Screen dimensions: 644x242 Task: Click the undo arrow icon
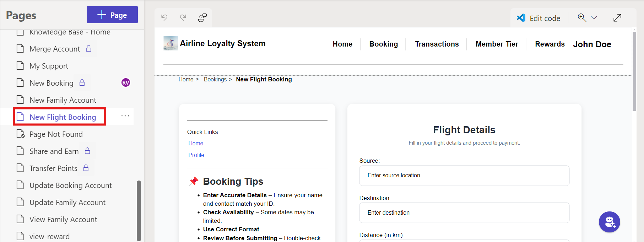click(164, 17)
